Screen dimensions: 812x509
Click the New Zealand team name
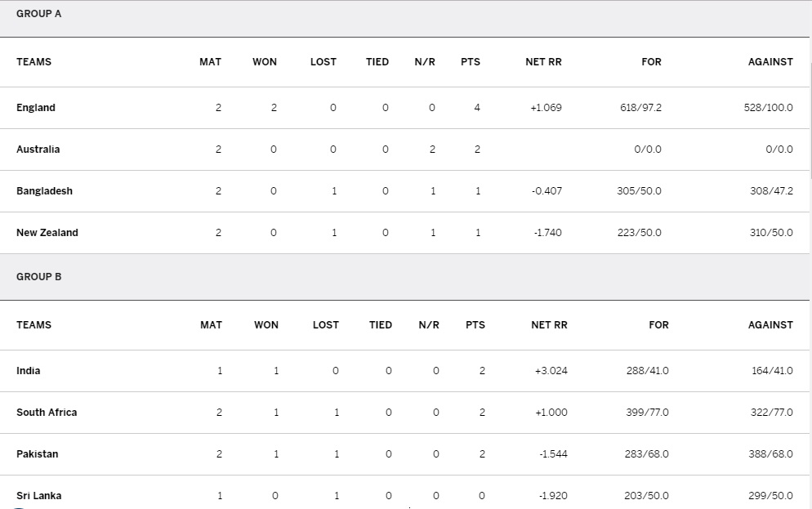click(x=47, y=233)
